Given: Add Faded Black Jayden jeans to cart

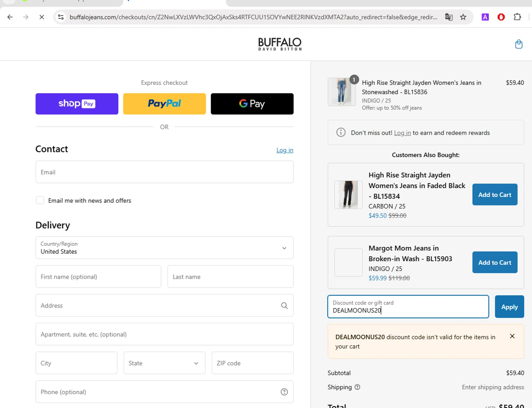Looking at the screenshot, I should (495, 195).
